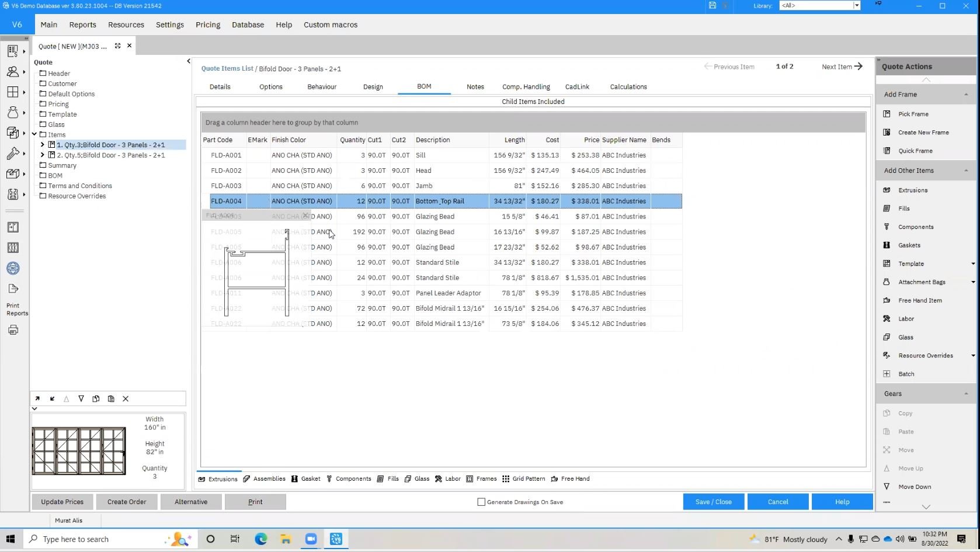This screenshot has height=552, width=980.
Task: Expand the Template options arrow in Quote Actions
Action: (x=972, y=264)
